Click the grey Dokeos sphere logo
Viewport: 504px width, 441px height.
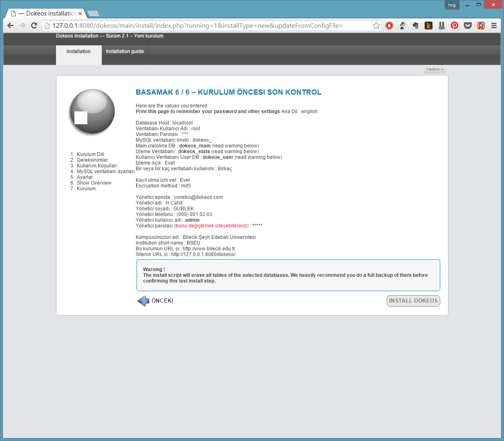pyautogui.click(x=92, y=111)
